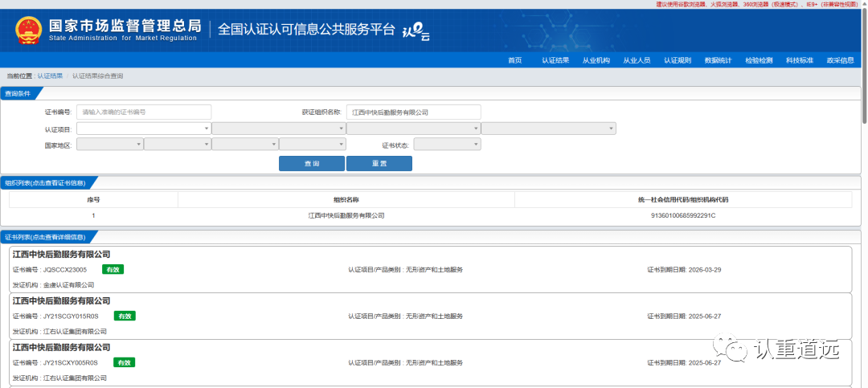Click issuer 金虔认证有限公司
Image resolution: width=868 pixels, height=388 pixels.
point(68,285)
